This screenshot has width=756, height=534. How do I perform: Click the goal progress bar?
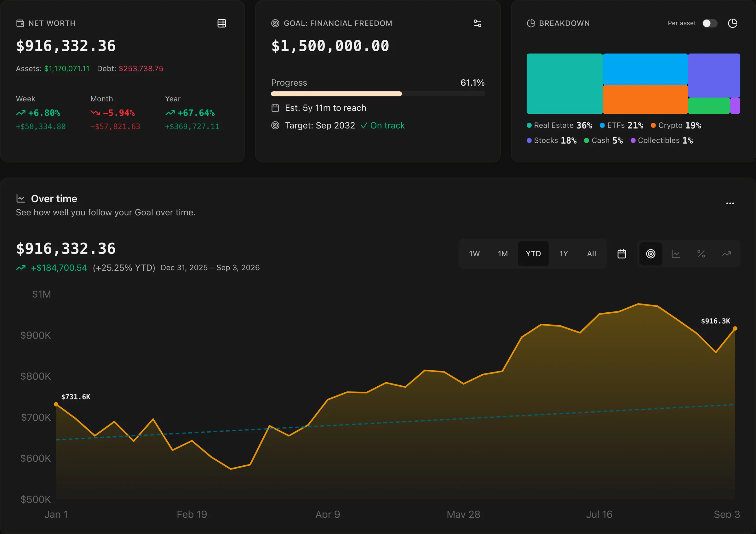click(378, 94)
